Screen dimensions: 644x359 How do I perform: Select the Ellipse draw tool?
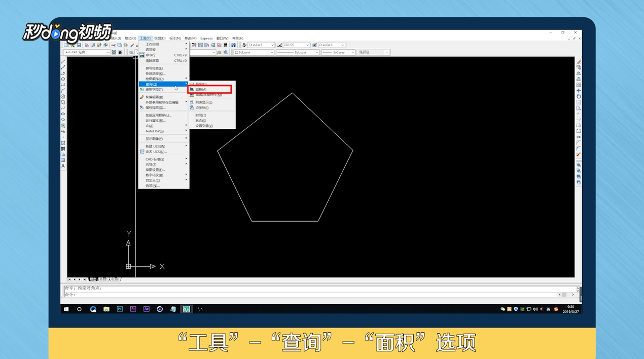tap(63, 114)
